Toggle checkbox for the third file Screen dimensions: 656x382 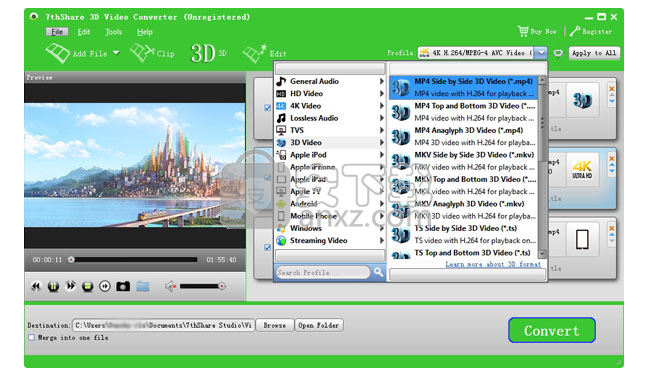click(268, 247)
